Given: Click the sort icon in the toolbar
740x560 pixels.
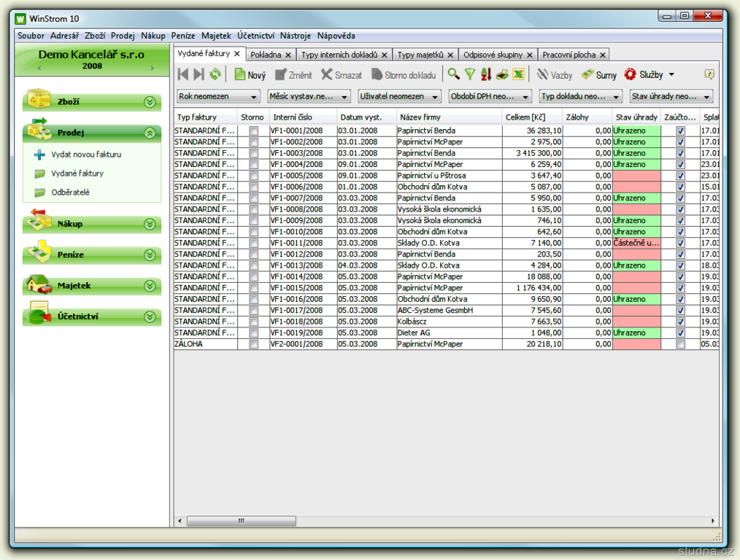Looking at the screenshot, I should (486, 74).
